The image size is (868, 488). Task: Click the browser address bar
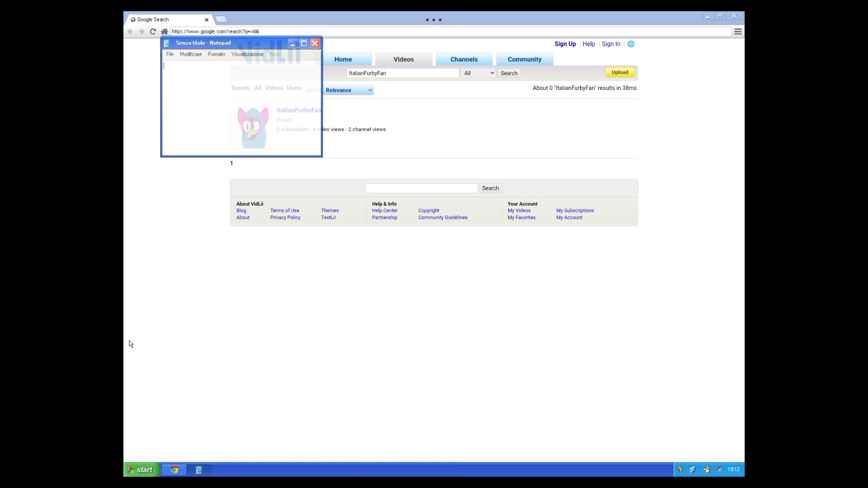pos(450,32)
